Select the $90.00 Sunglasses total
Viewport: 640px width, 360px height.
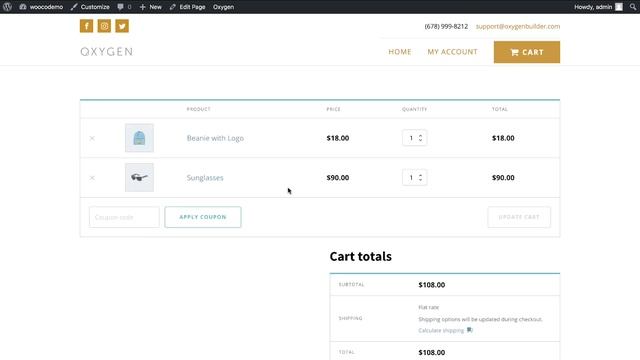click(503, 178)
